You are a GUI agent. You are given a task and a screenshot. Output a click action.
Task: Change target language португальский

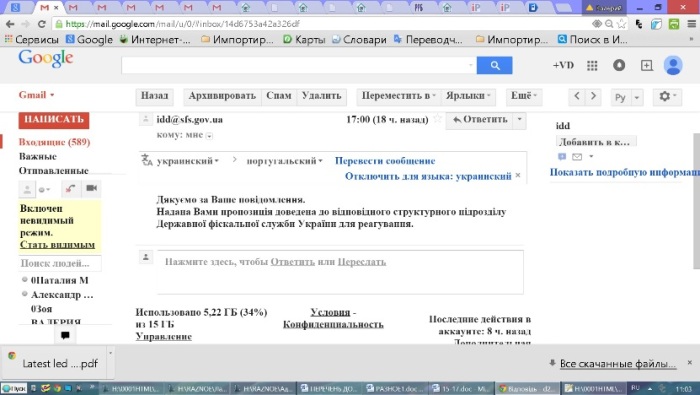(284, 161)
